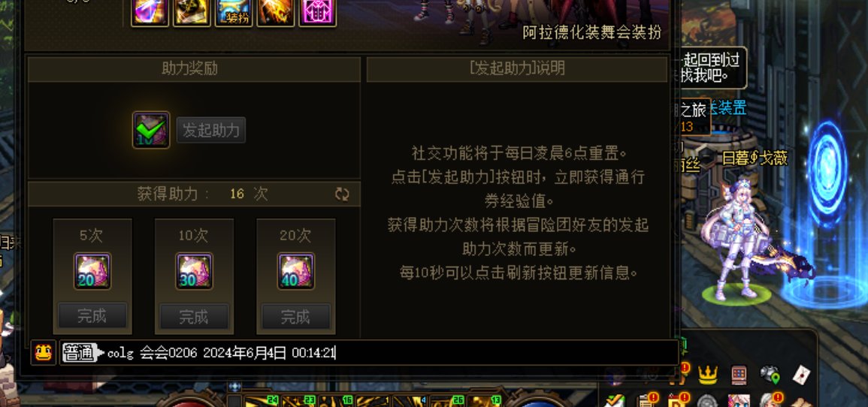Click the 20次 reward box marked 40

point(296,272)
